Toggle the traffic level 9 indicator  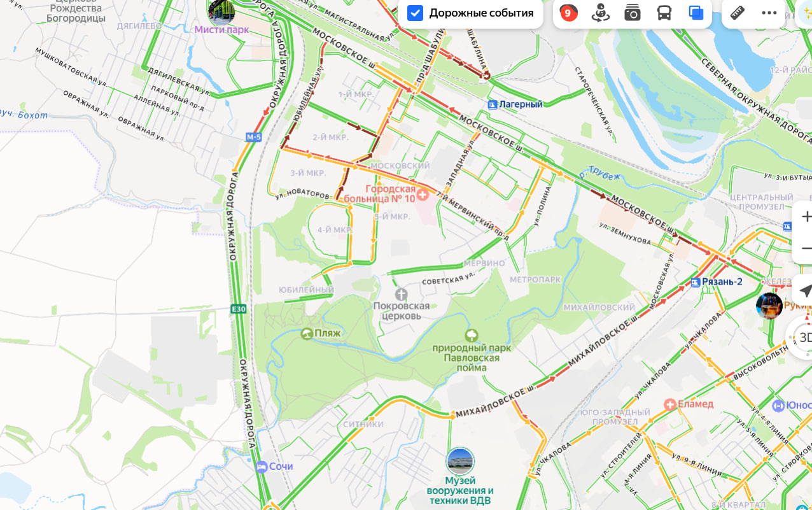click(x=568, y=13)
